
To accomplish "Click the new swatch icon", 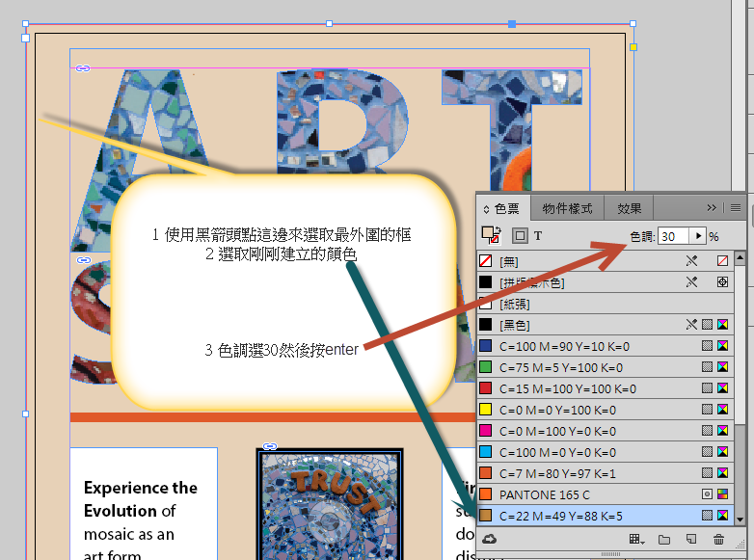I will click(691, 539).
